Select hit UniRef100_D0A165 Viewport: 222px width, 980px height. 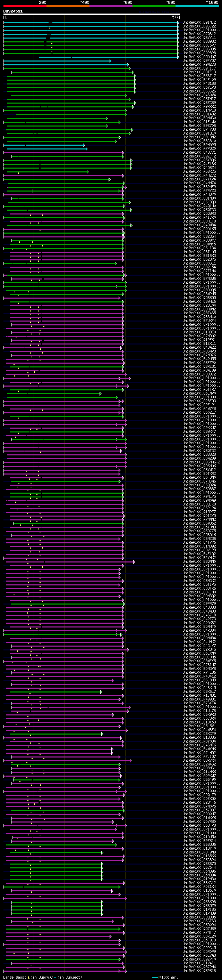click(x=199, y=229)
